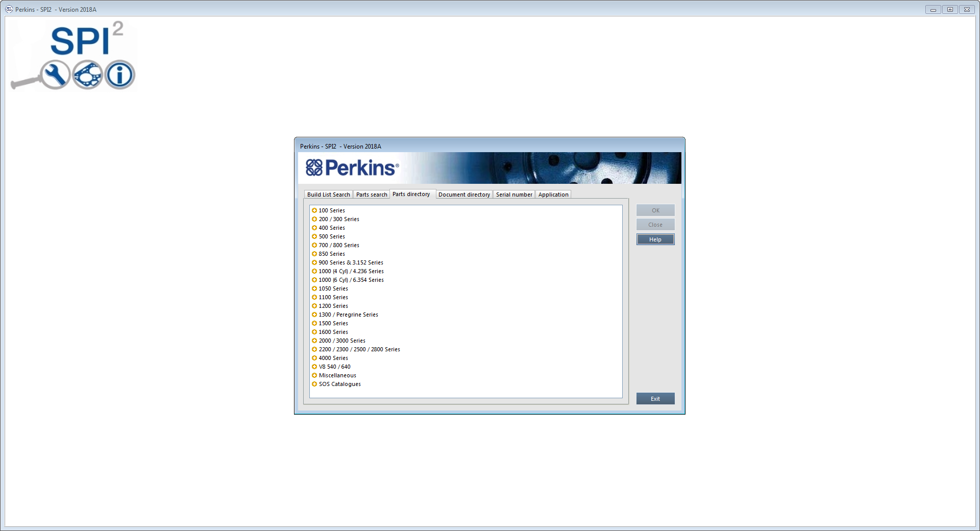Click the plus icon beside 1050 Series
This screenshot has width=980, height=531.
[314, 288]
